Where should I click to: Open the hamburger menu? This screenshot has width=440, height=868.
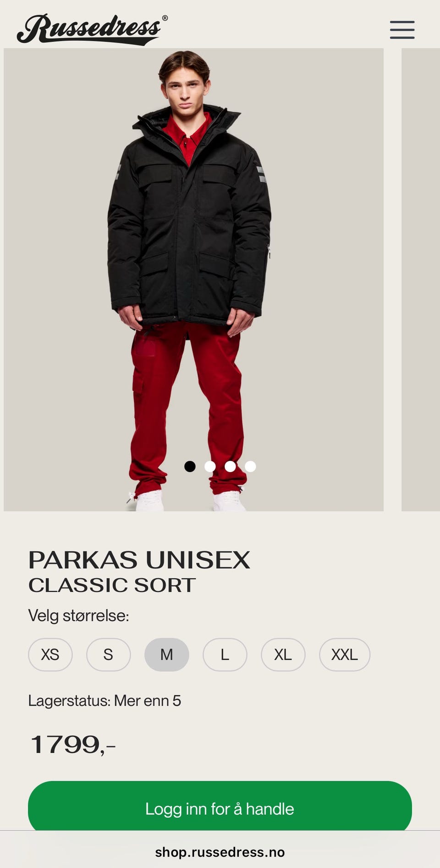click(402, 30)
